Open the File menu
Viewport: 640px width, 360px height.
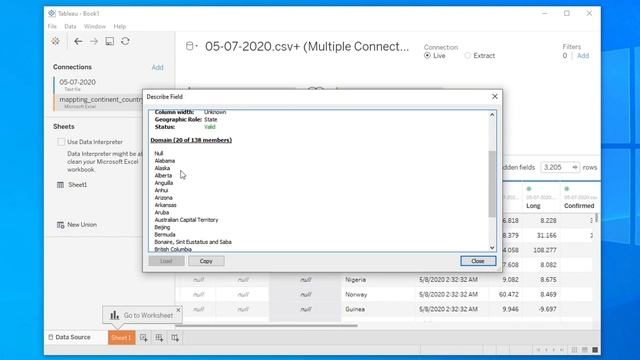pos(52,26)
